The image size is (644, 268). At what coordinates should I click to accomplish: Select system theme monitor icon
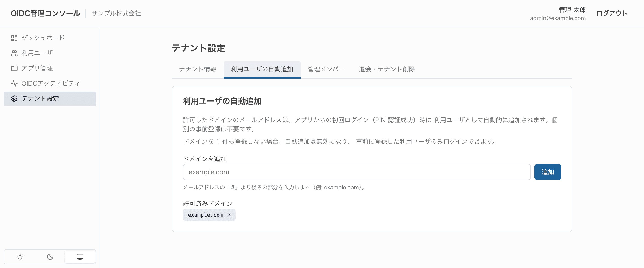click(x=80, y=257)
